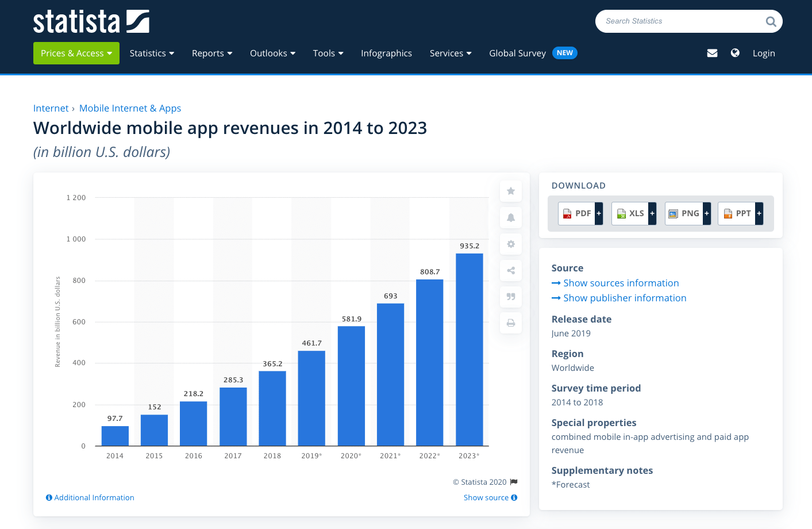Click the star favorite icon beside chart

[510, 191]
